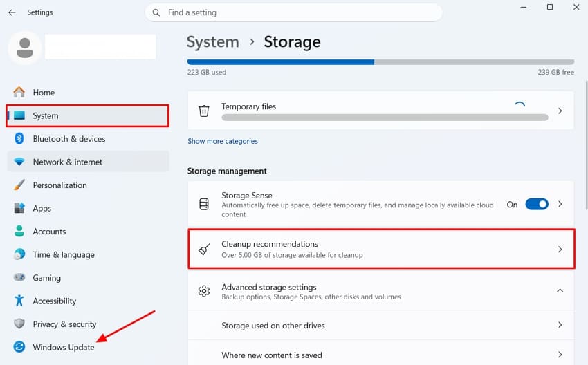The width and height of the screenshot is (588, 365).
Task: Click the Temporary files usage bar
Action: 385,118
